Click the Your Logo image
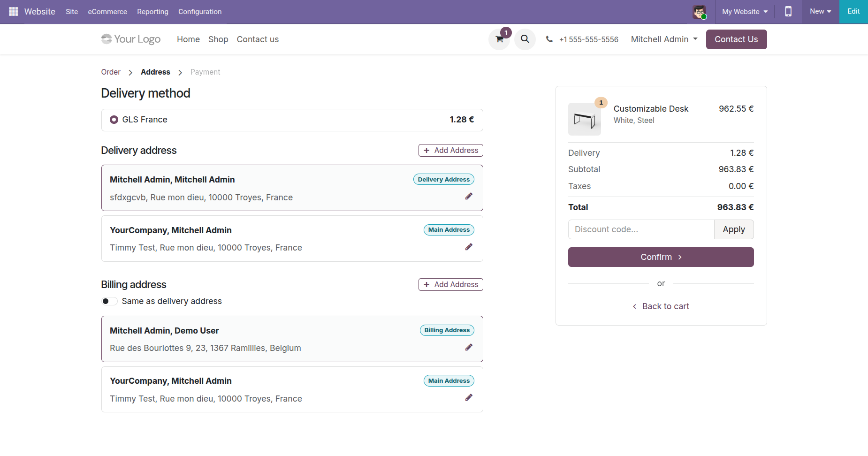This screenshot has height=456, width=868. coord(131,39)
